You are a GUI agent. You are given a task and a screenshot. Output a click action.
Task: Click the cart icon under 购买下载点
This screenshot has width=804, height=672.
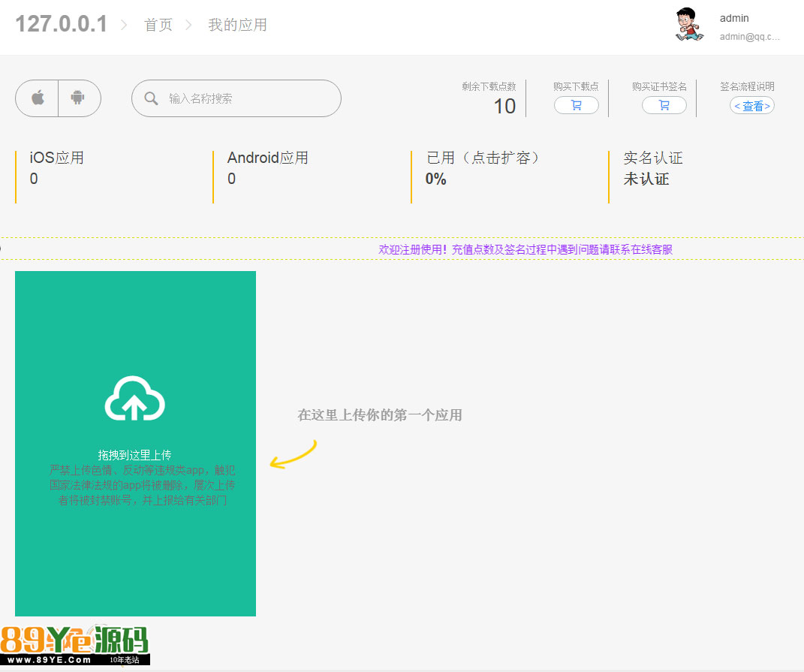tap(576, 106)
